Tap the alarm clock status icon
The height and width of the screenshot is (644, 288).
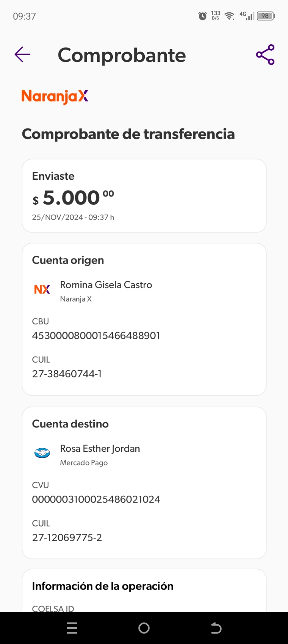203,16
